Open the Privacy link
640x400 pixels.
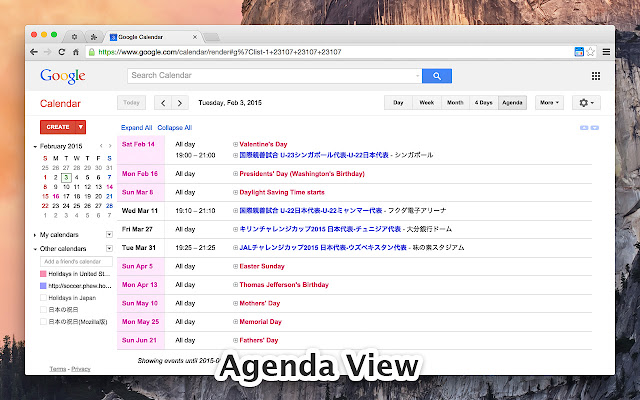point(81,369)
